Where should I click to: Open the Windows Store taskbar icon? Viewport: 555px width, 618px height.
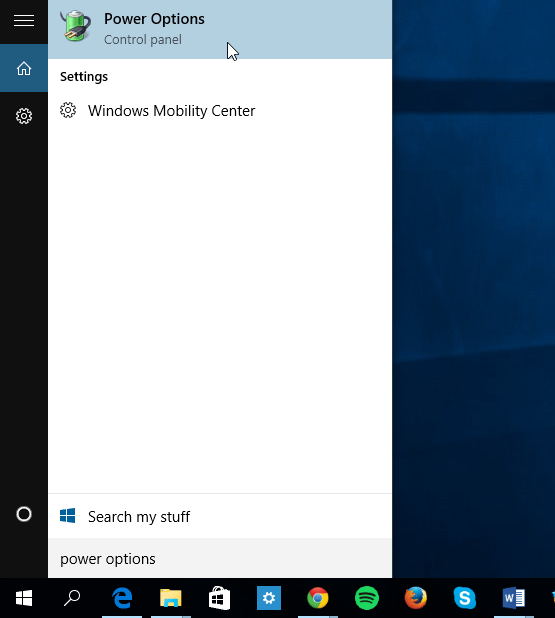[x=220, y=598]
